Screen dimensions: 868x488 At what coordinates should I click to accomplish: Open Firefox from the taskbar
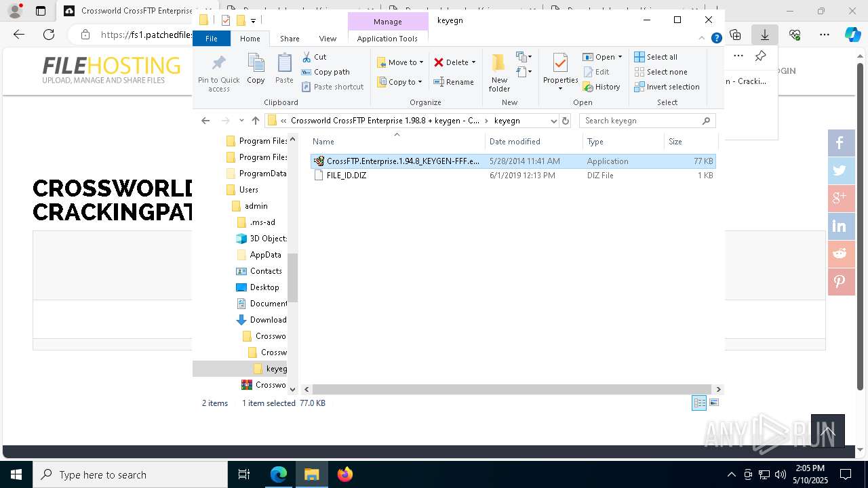tap(344, 474)
